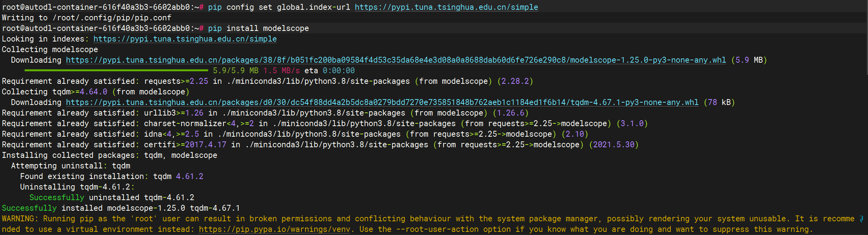Click 'Writing to /root/.config/pip/pip.conf' line
The width and height of the screenshot is (868, 235).
pyautogui.click(x=87, y=18)
